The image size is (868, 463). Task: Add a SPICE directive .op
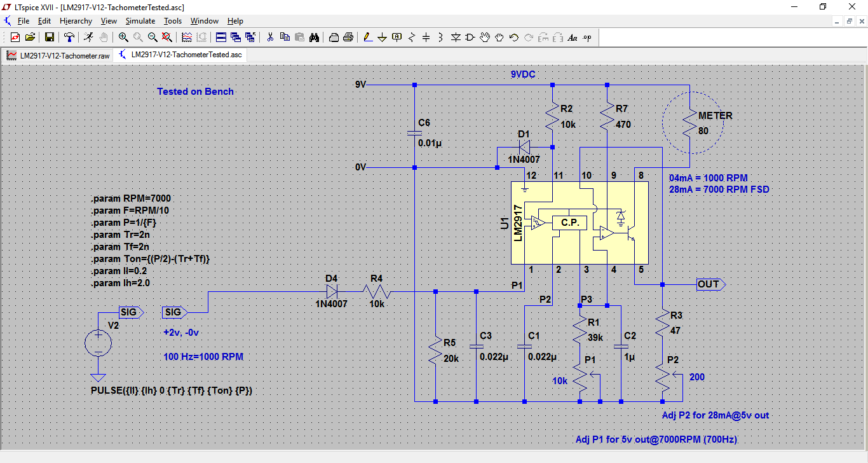click(x=587, y=38)
